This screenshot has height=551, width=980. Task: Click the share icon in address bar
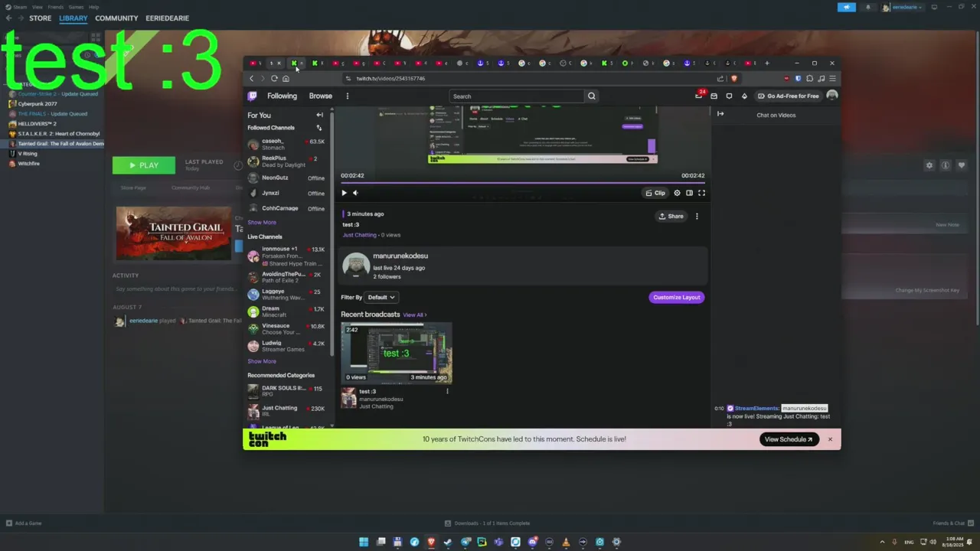pos(720,78)
